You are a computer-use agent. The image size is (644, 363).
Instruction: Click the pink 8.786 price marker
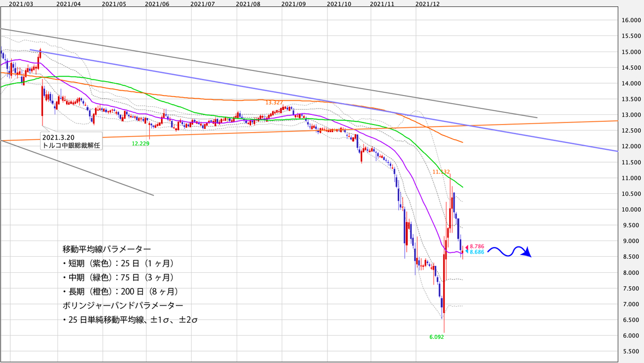click(475, 246)
